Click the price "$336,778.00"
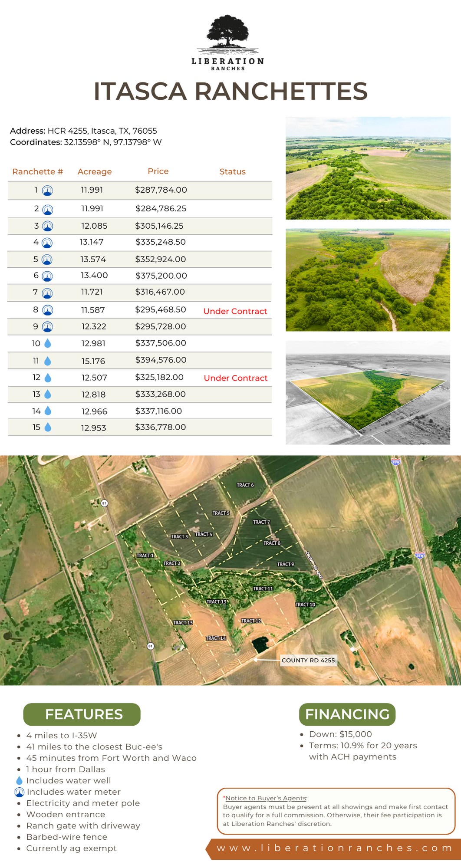Screen dimensions: 461x868 point(161,427)
